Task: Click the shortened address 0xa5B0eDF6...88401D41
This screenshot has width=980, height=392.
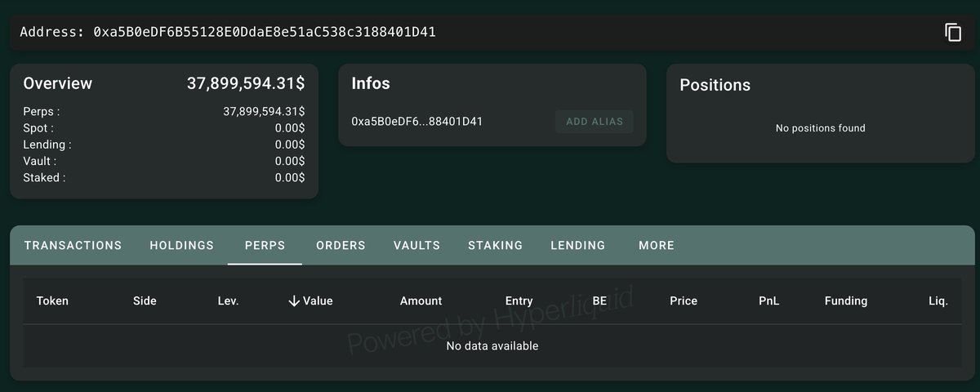Action: coord(416,122)
